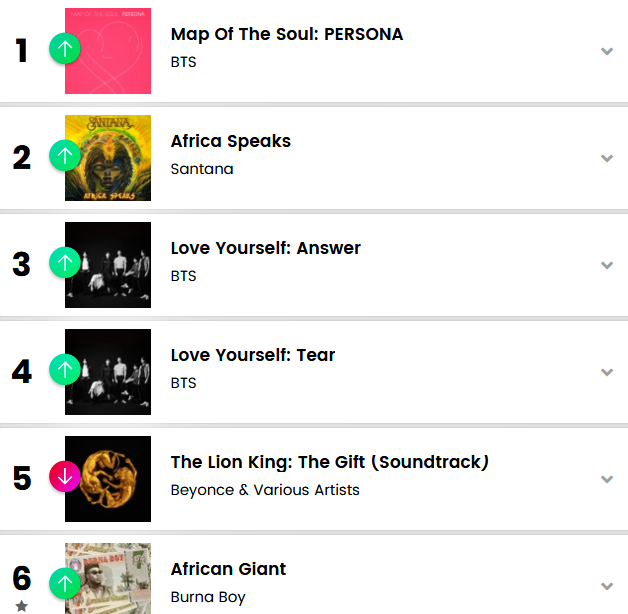The width and height of the screenshot is (628, 614).
Task: Expand the Love Yourself: Answer row
Action: pos(606,265)
